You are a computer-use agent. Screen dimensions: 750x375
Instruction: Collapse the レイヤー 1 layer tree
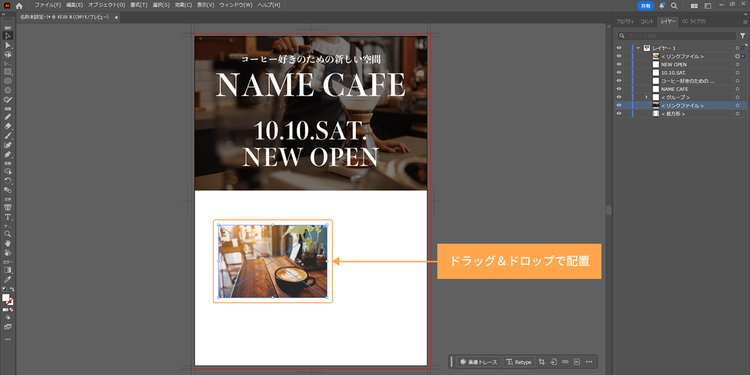click(x=638, y=48)
